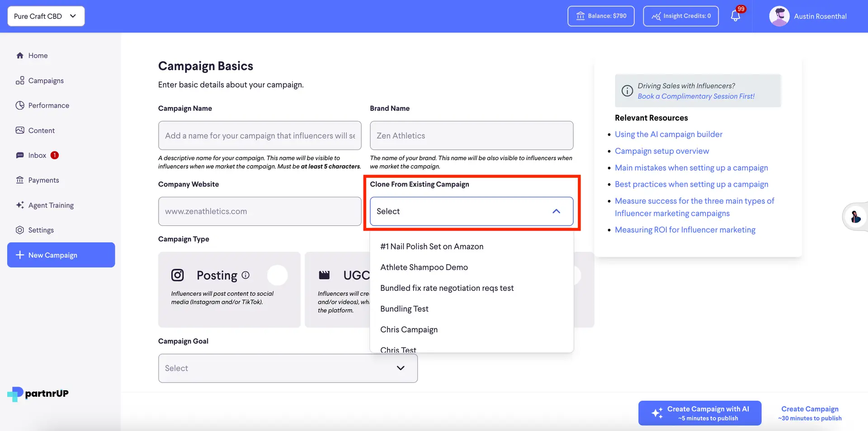868x431 pixels.
Task: Click the Create Campaign with AI button
Action: pos(699,412)
